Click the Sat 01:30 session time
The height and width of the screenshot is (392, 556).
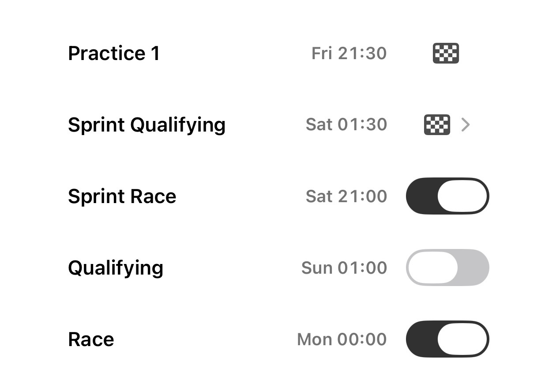coord(346,125)
